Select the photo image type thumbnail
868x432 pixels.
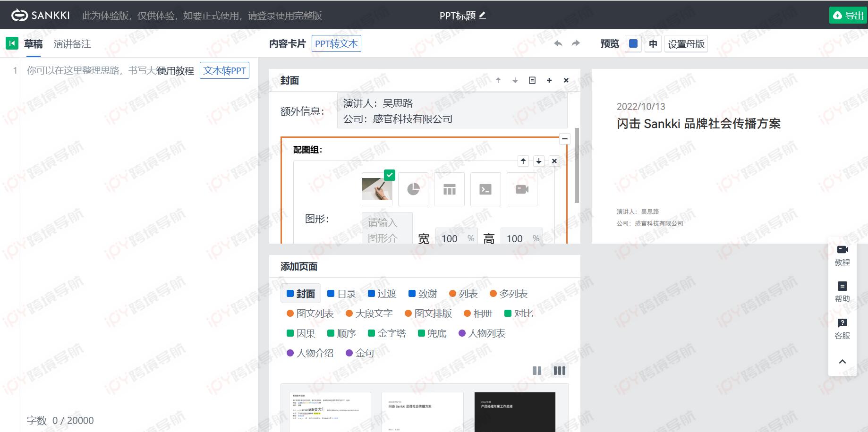pos(376,189)
